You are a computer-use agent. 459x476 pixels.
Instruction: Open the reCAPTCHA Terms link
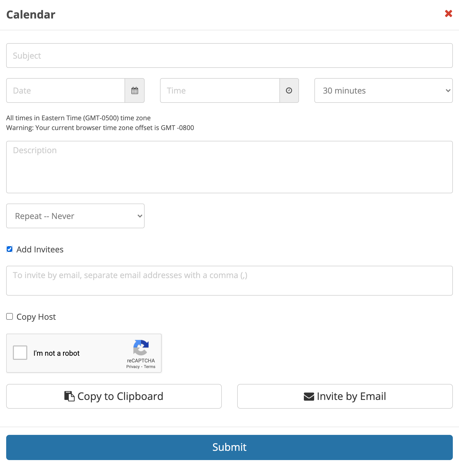pos(149,367)
